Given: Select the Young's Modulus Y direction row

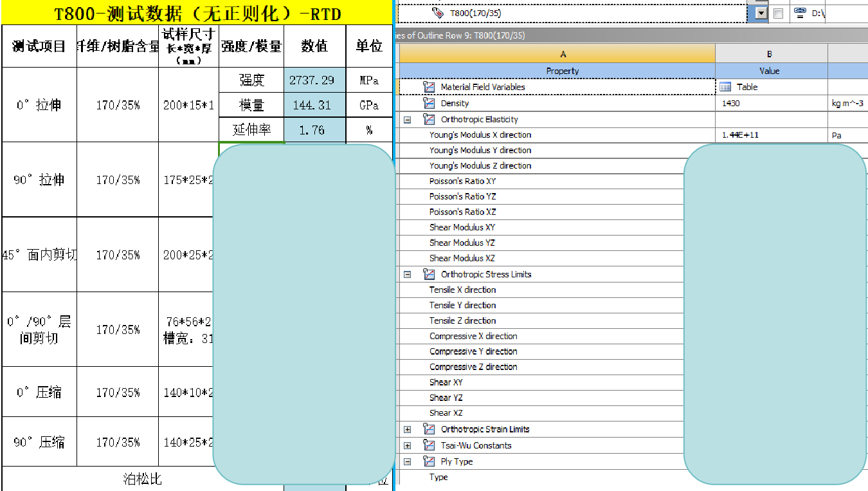Looking at the screenshot, I should coord(541,150).
